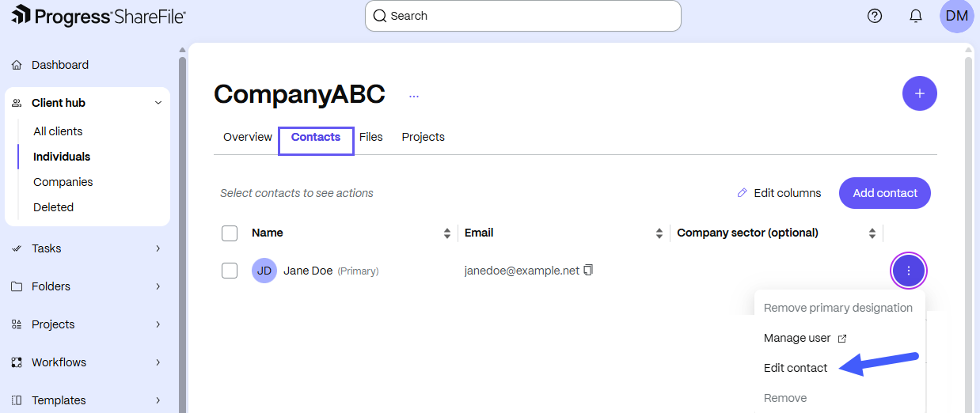Select Remove primary designation menu entry

pyautogui.click(x=838, y=308)
